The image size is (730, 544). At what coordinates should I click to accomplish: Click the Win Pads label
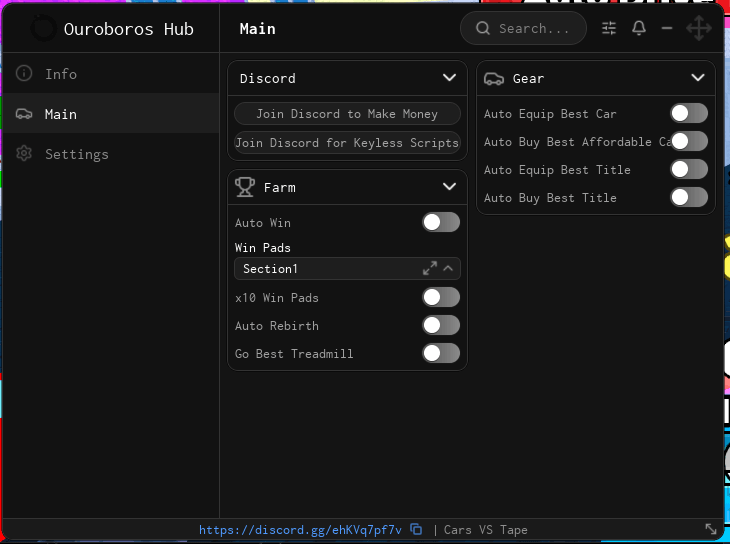[263, 248]
